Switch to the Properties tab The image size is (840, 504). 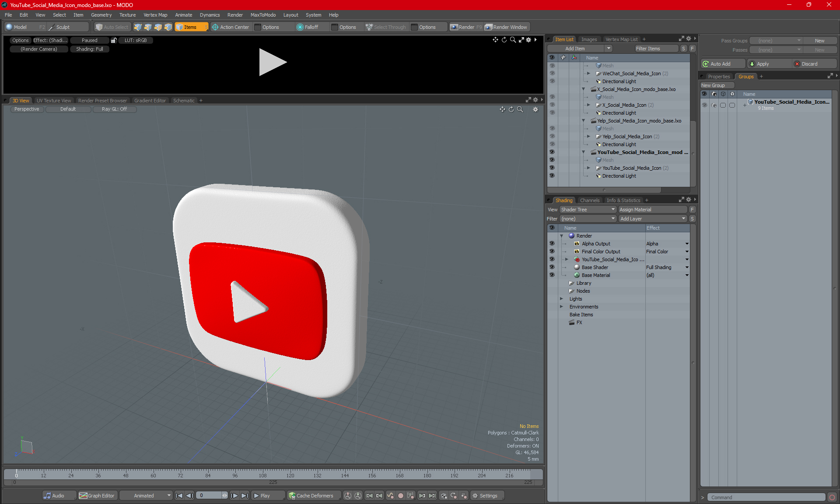719,77
